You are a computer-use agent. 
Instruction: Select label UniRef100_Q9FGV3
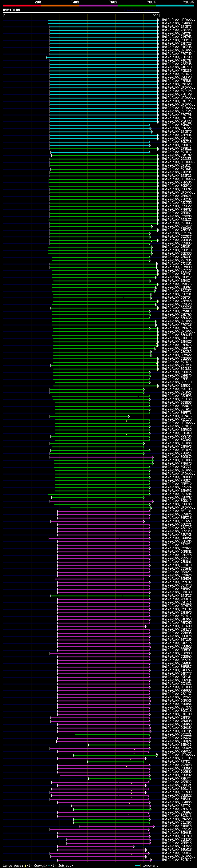[x=177, y=446]
